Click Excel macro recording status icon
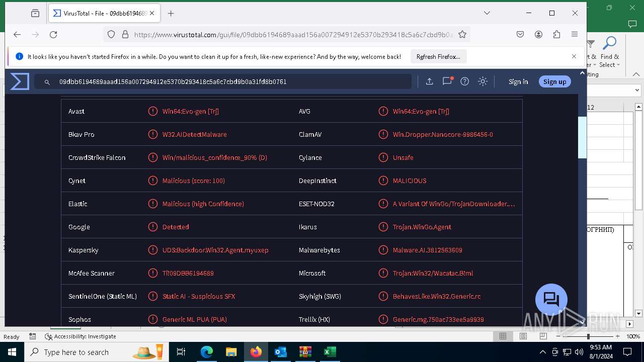 coord(33,336)
